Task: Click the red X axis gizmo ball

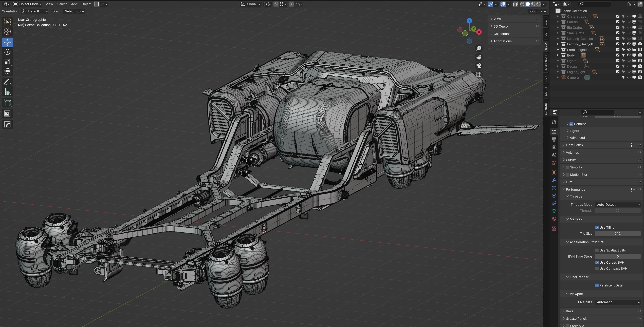Action: 479,32
